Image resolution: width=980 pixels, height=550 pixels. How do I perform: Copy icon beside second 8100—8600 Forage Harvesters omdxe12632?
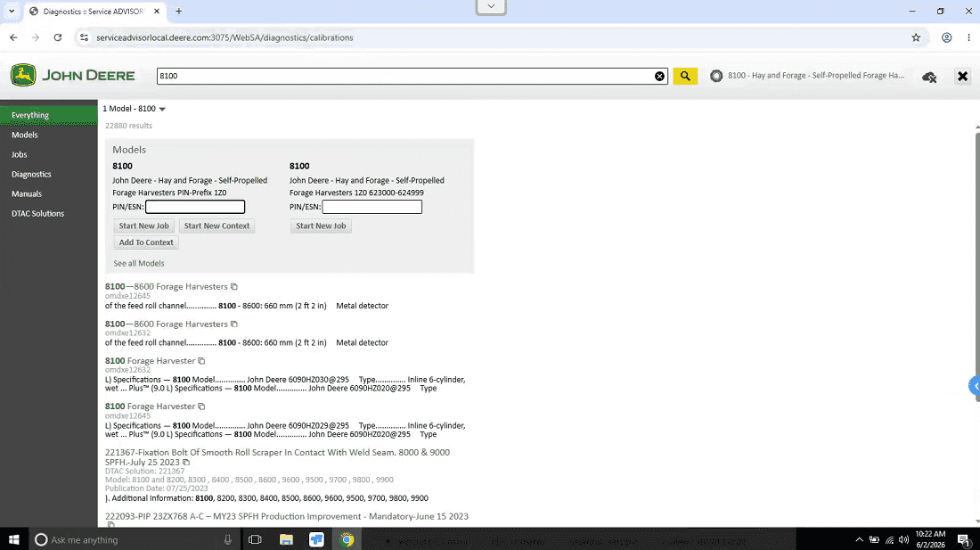coord(234,324)
